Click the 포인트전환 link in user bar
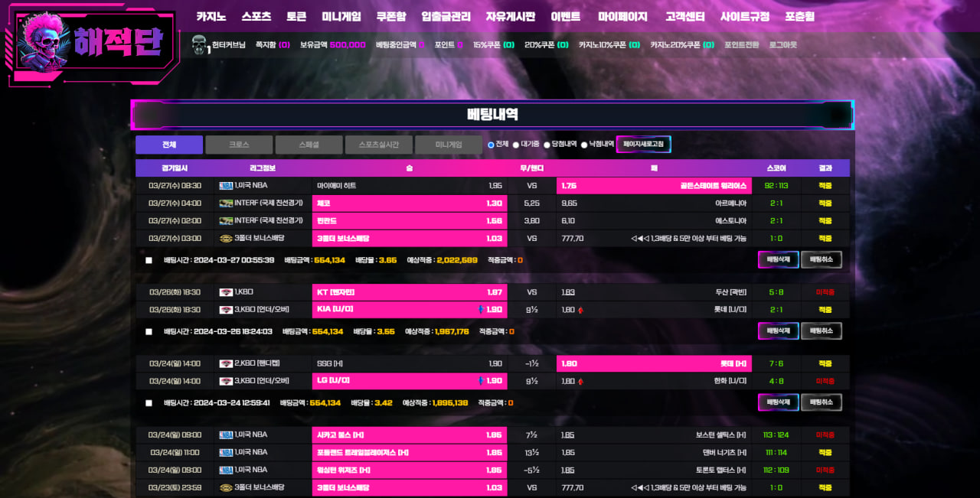 tap(741, 45)
